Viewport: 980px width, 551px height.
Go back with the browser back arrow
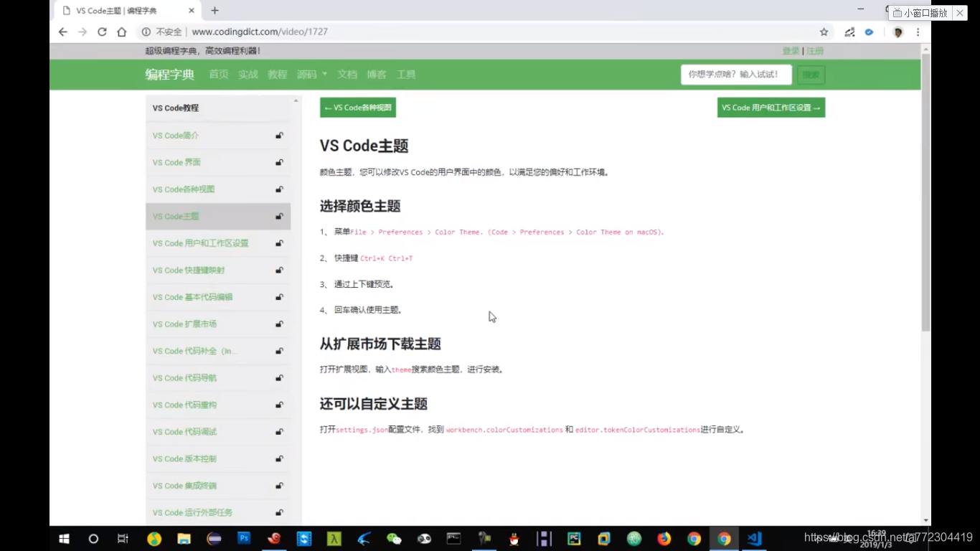[63, 32]
